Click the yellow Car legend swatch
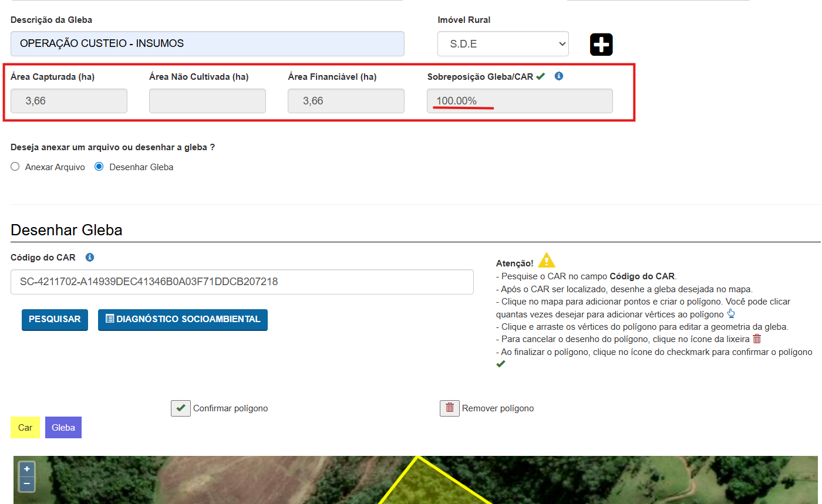 pos(25,428)
